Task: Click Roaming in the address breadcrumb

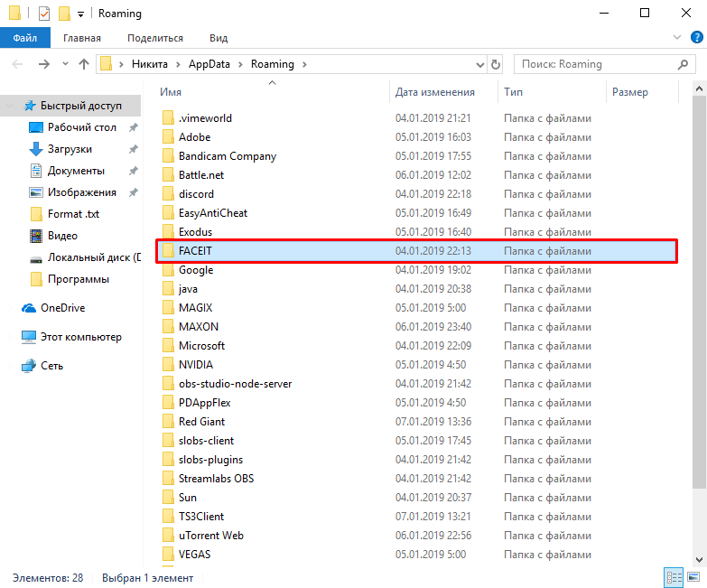Action: (273, 64)
